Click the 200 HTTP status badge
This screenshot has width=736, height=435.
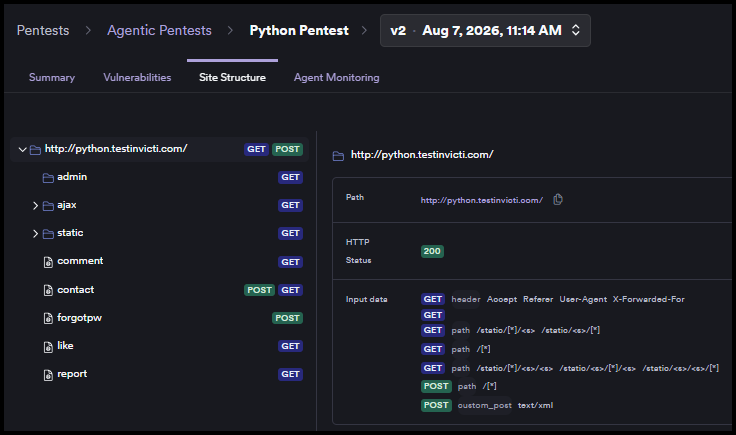pos(432,252)
